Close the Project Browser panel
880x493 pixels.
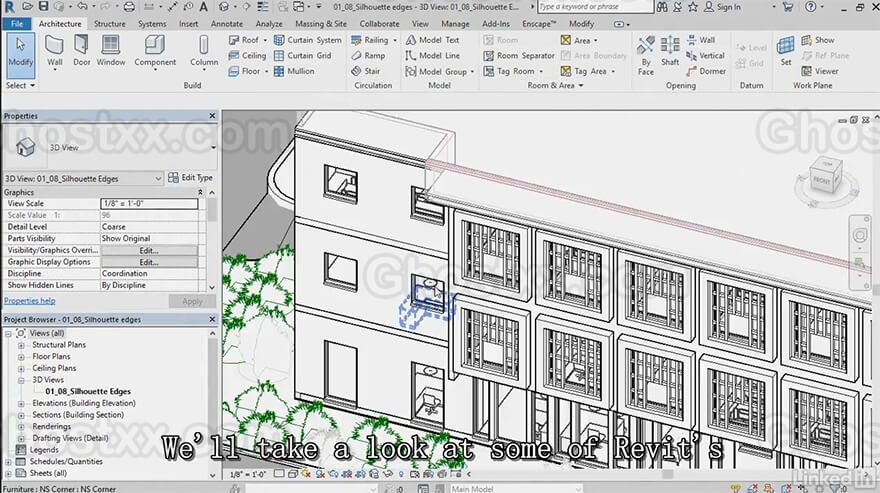click(212, 319)
